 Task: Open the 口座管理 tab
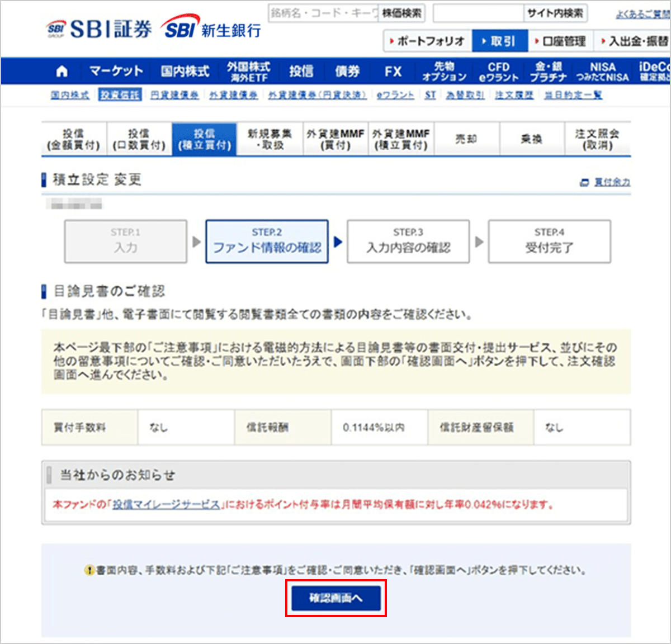point(560,41)
